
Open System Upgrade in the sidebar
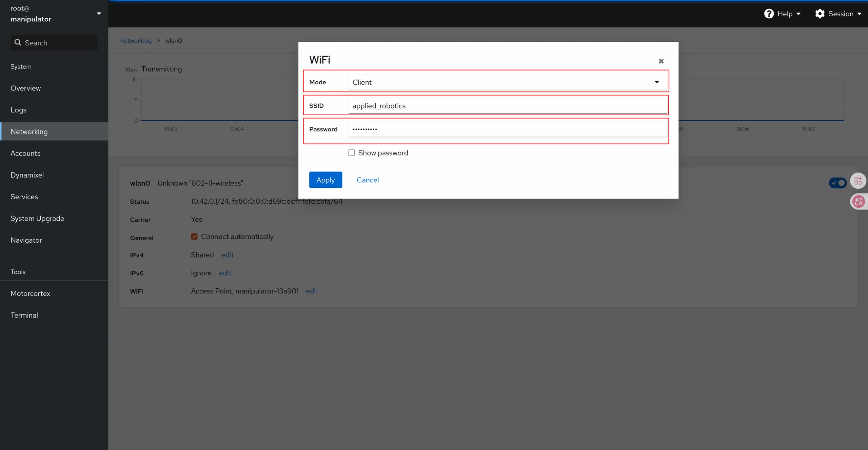click(54, 218)
